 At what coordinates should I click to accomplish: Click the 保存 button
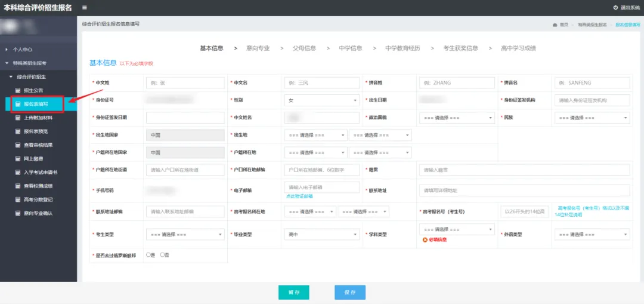click(350, 293)
